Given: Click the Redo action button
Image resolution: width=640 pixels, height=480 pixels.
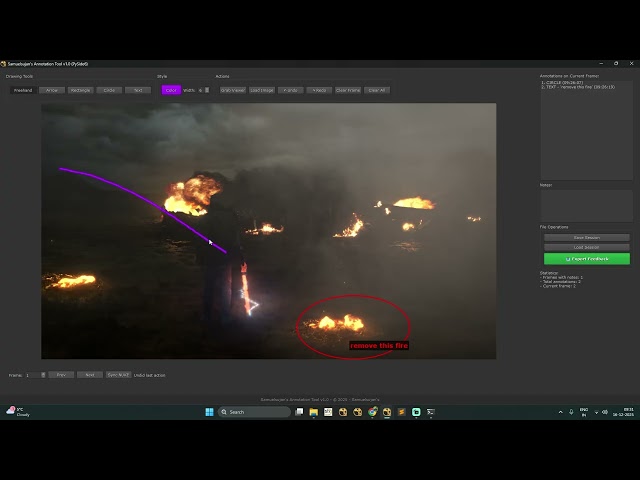Looking at the screenshot, I should tap(319, 90).
